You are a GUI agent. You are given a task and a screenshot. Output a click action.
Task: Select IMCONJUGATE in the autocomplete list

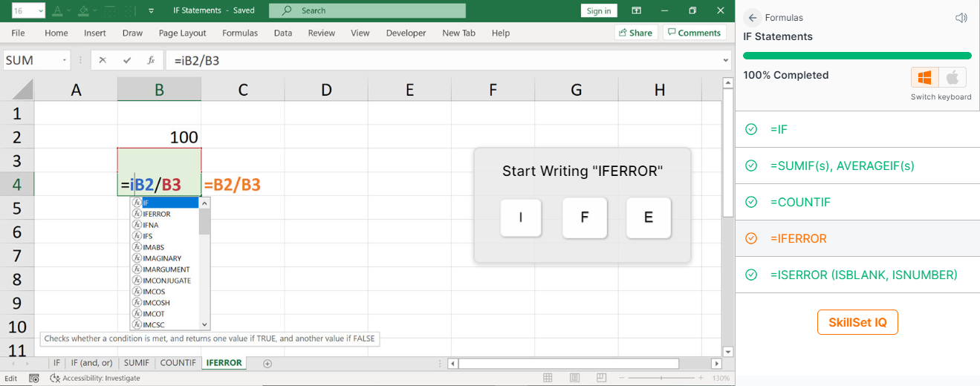pyautogui.click(x=165, y=281)
